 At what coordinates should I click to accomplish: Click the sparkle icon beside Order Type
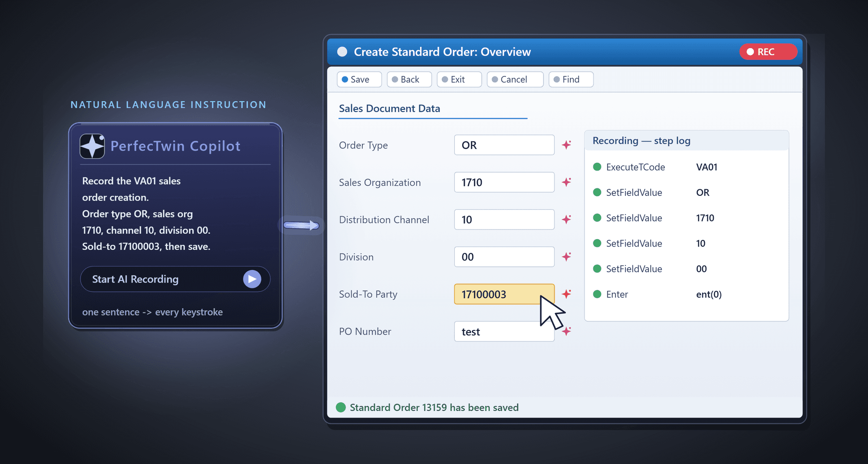click(566, 145)
